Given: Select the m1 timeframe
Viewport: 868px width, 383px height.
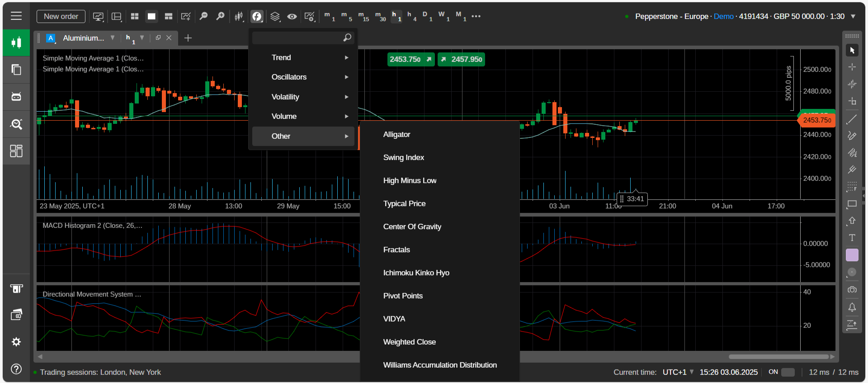Looking at the screenshot, I should click(330, 16).
